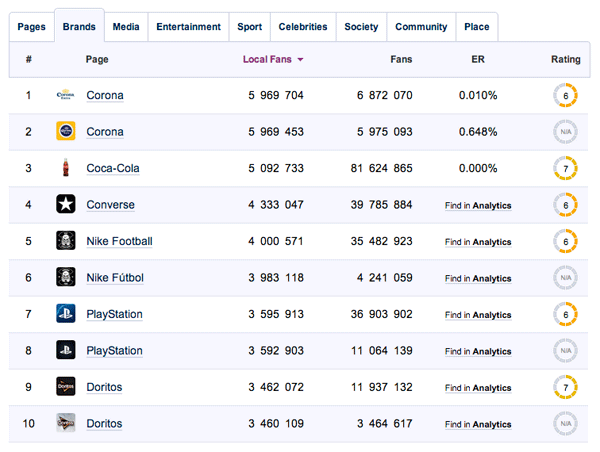Open the PlayStation link in row 7
Viewport: 600px width, 452px height.
[114, 314]
